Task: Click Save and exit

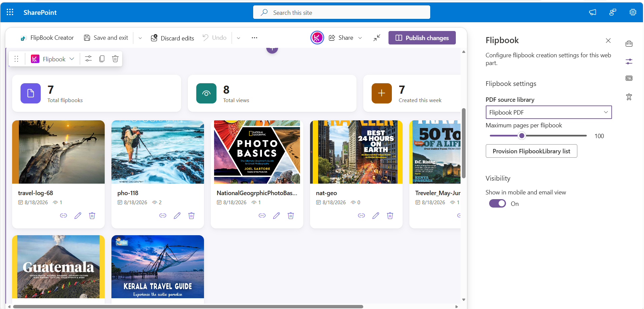Action: tap(106, 38)
